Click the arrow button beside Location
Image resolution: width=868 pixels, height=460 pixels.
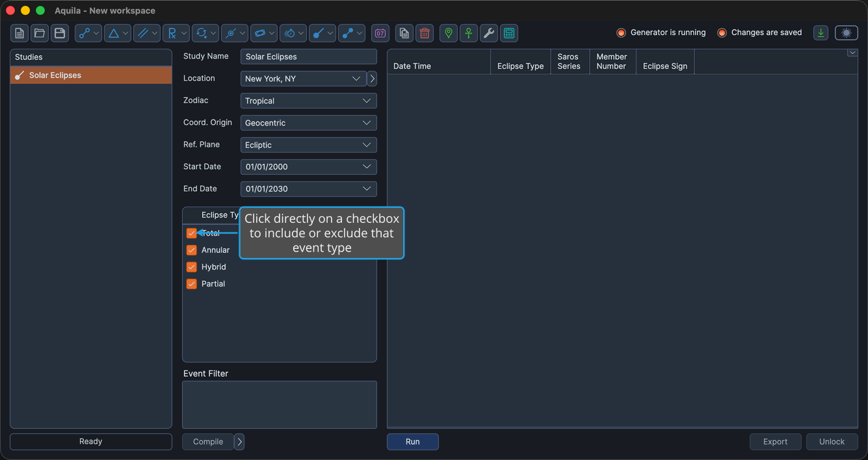coord(372,79)
